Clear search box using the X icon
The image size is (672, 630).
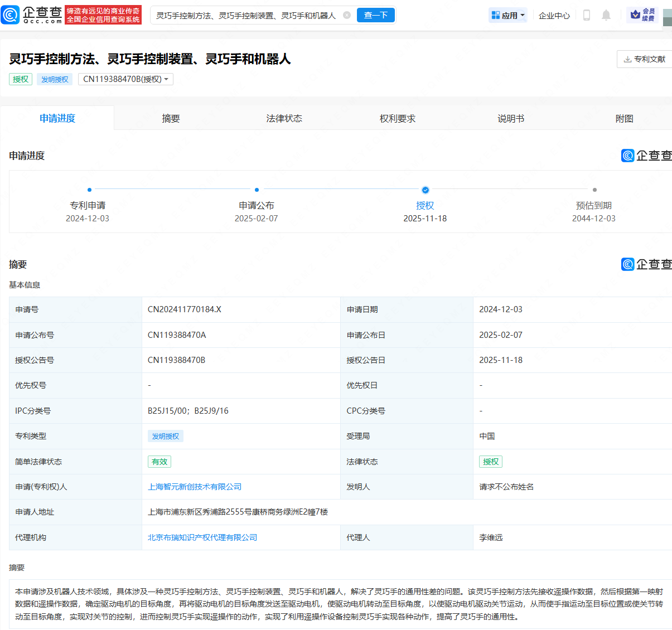[x=347, y=15]
